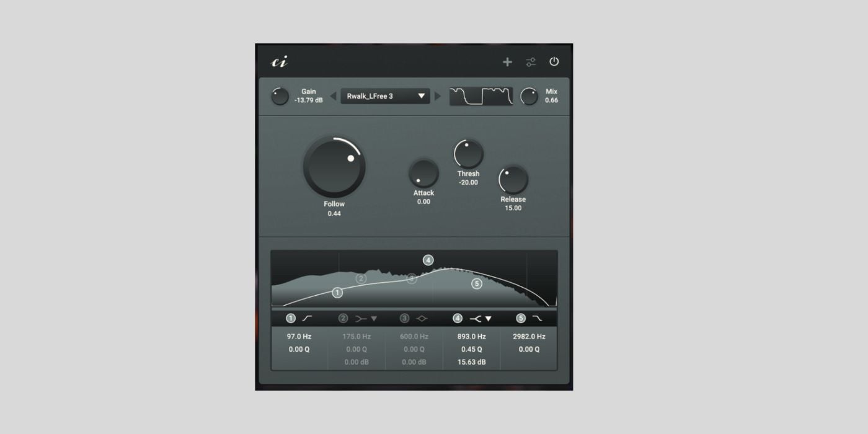Select EQ node 5 on the curve display
This screenshot has width=868, height=434.
coord(476,283)
